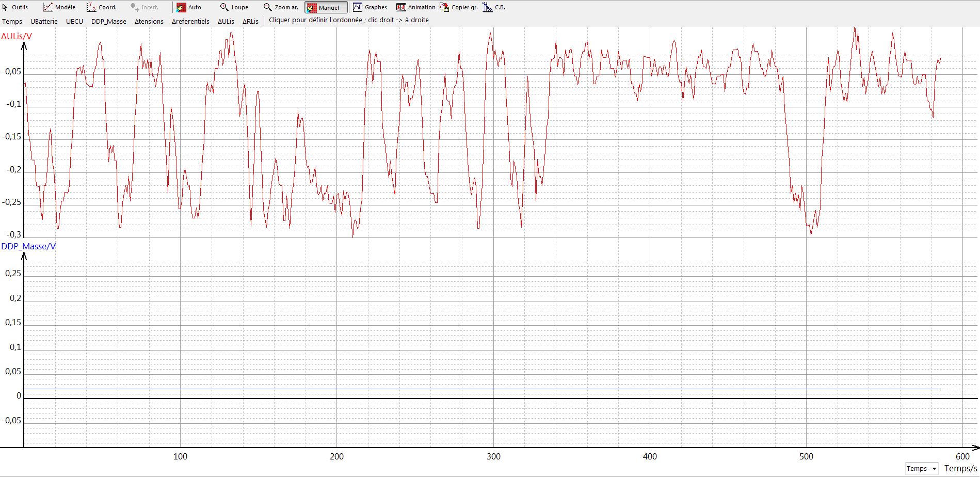Choose UBatterie as the ordinate
This screenshot has height=477, width=980.
click(x=44, y=21)
